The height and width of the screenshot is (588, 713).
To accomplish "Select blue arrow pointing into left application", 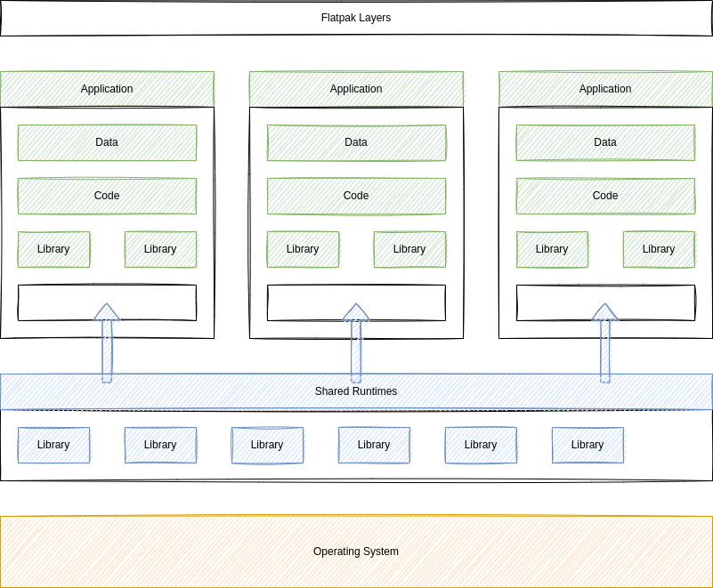I will point(107,343).
